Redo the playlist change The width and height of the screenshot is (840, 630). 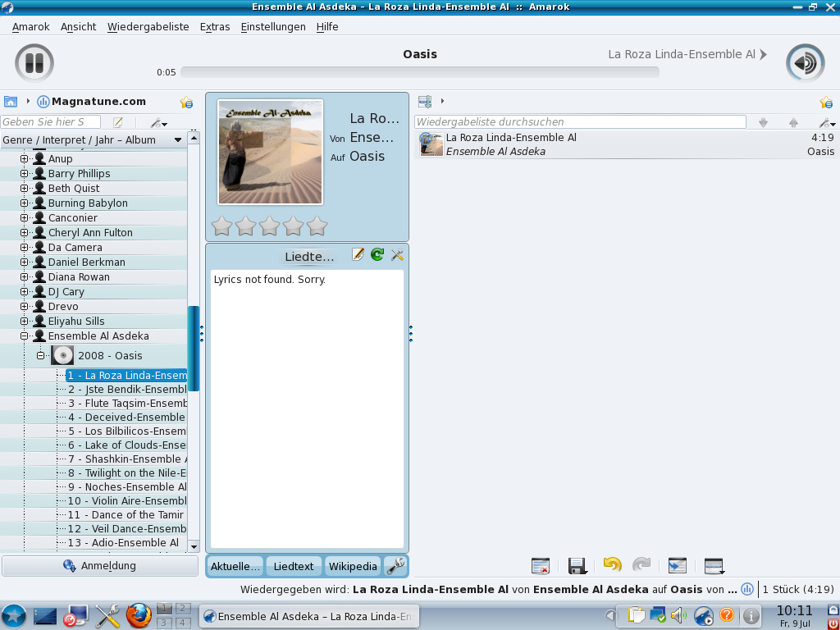click(641, 565)
